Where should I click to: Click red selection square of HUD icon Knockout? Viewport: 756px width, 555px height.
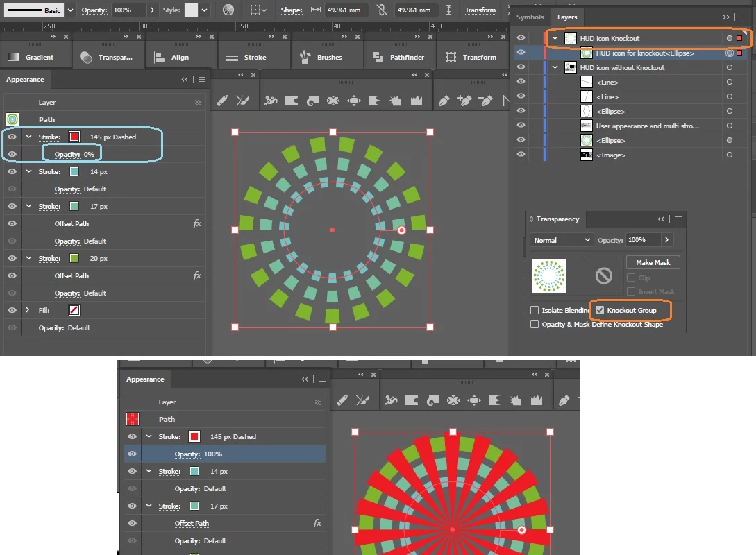point(739,38)
